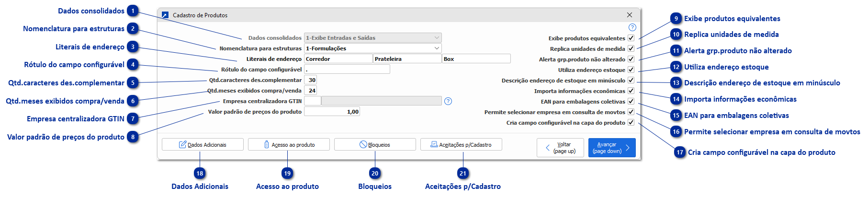The width and height of the screenshot is (868, 199).
Task: Click the Bloqueios button
Action: click(375, 144)
